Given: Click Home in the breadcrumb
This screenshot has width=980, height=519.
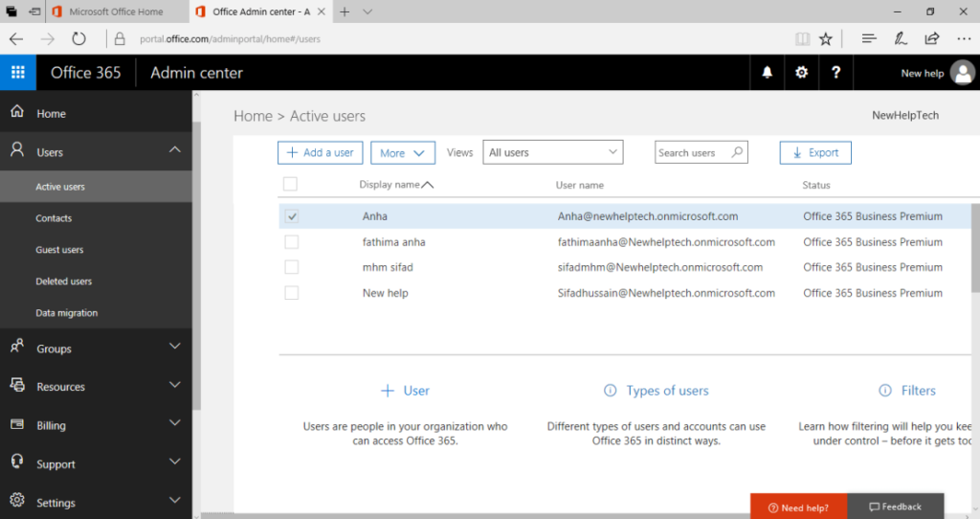Looking at the screenshot, I should 253,116.
